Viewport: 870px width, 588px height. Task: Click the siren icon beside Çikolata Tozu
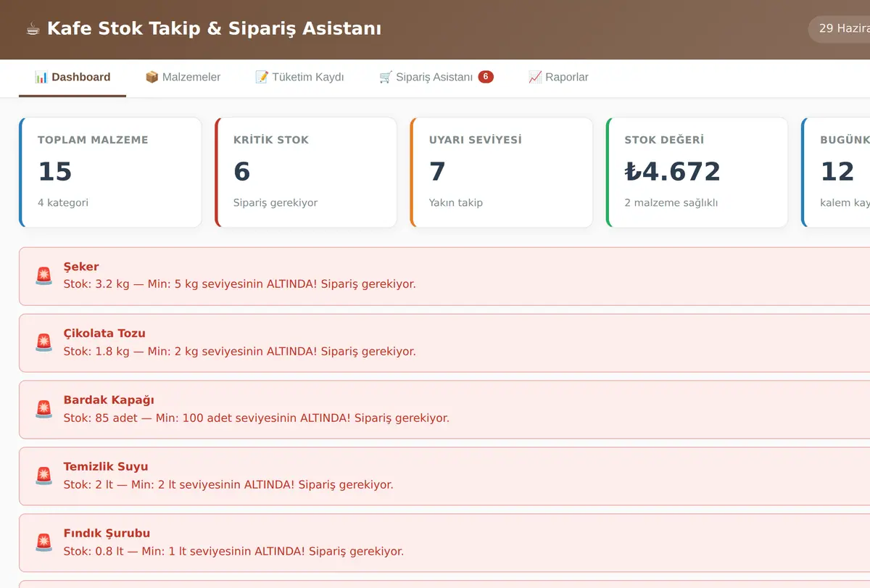point(44,342)
